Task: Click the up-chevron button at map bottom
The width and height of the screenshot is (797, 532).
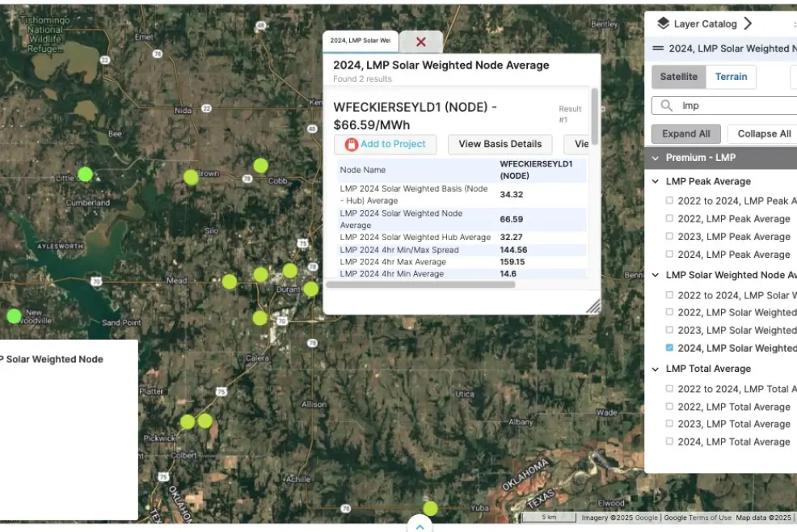Action: pyautogui.click(x=420, y=526)
